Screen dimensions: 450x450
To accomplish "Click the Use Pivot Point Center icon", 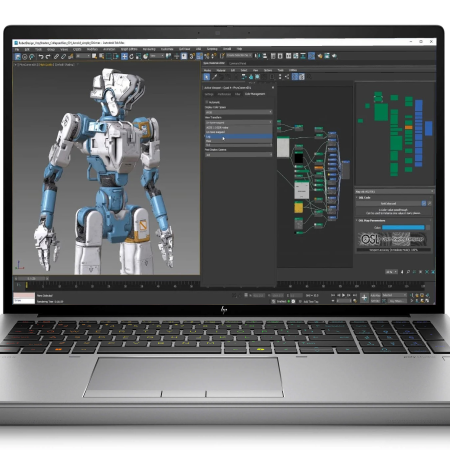I will pyautogui.click(x=168, y=56).
